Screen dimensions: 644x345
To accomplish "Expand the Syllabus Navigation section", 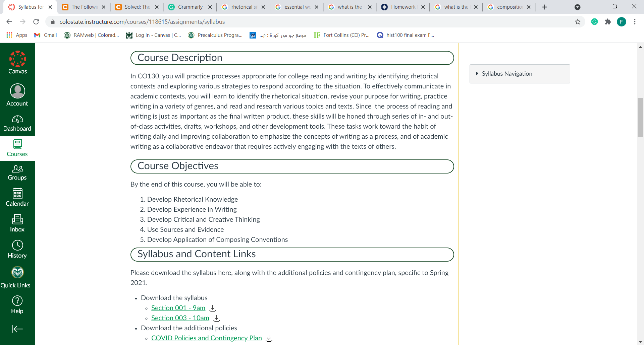I will click(520, 74).
